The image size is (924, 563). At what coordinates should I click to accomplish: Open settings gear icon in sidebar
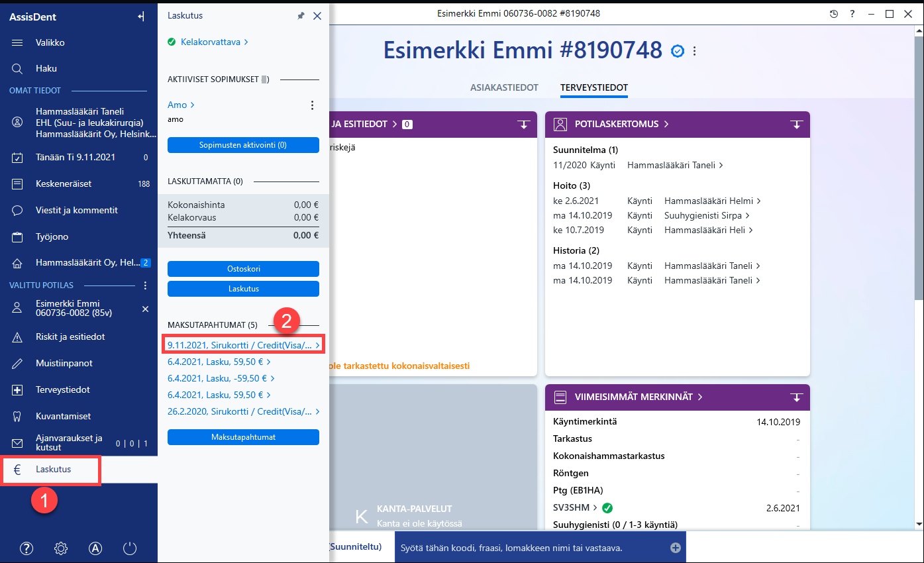(61, 548)
